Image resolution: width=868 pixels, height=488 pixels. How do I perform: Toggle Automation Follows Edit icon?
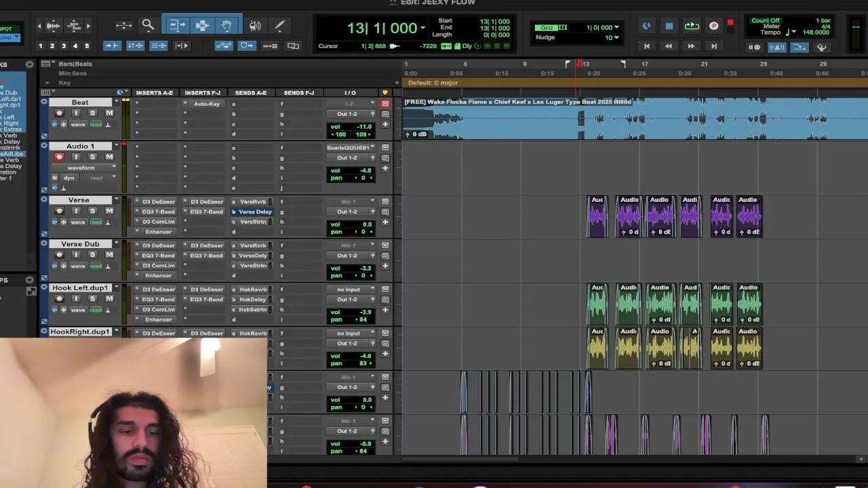pyautogui.click(x=224, y=46)
